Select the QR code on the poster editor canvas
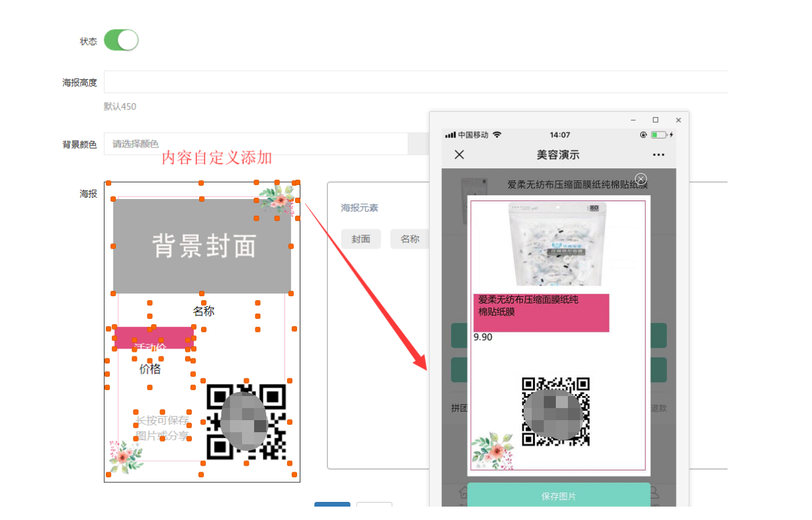The width and height of the screenshot is (812, 520). click(x=246, y=421)
